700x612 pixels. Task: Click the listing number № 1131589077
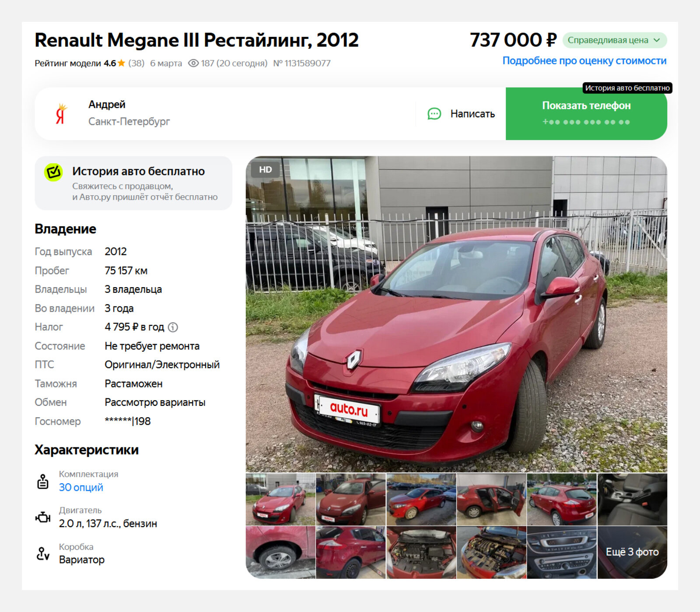coord(302,63)
